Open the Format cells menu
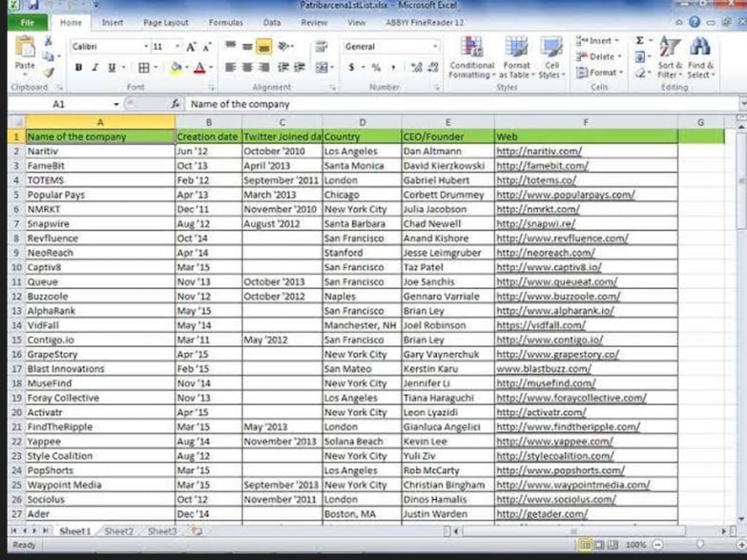The width and height of the screenshot is (747, 560). [x=599, y=72]
